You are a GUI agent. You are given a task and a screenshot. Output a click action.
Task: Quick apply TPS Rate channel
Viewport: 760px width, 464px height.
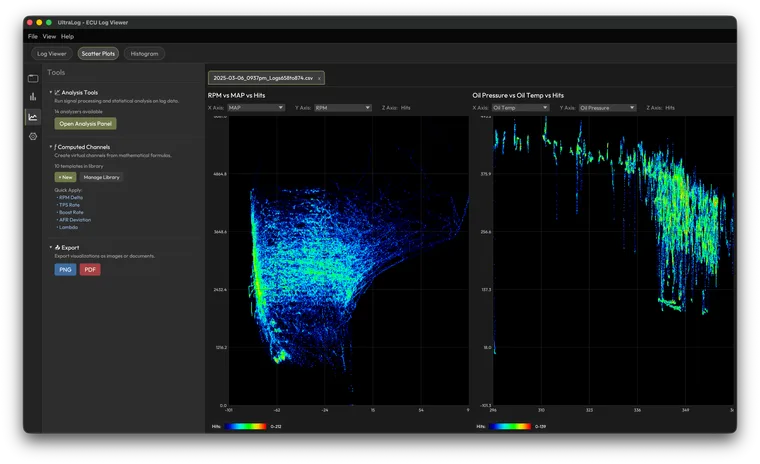tap(69, 205)
